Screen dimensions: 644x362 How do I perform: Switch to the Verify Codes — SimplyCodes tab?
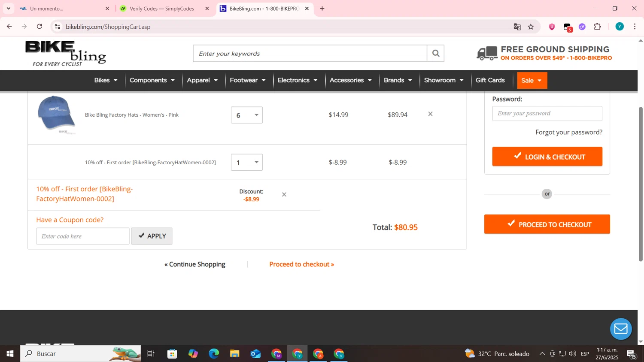pos(162,9)
